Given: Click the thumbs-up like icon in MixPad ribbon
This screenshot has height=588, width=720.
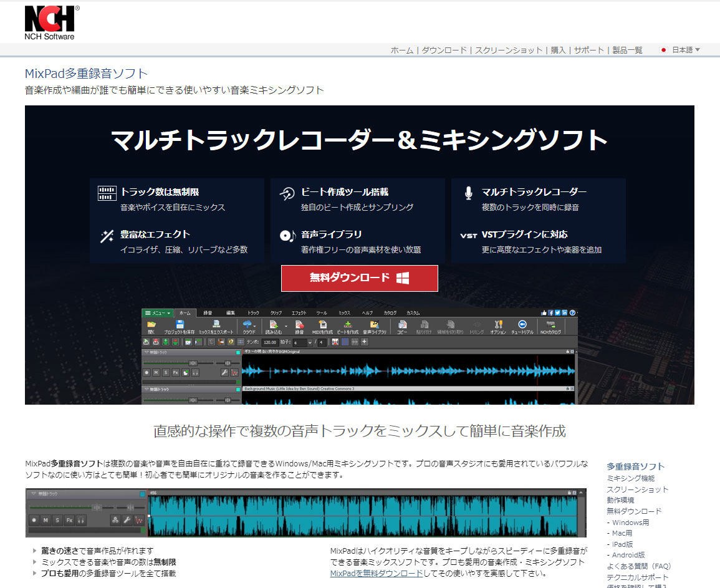Looking at the screenshot, I should [x=544, y=313].
